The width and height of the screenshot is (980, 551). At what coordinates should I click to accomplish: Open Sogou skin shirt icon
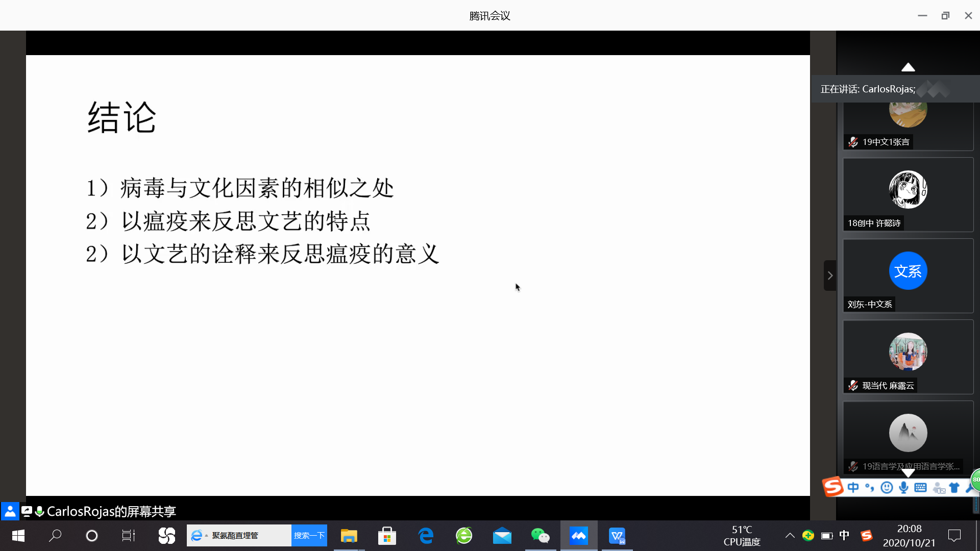(x=954, y=488)
